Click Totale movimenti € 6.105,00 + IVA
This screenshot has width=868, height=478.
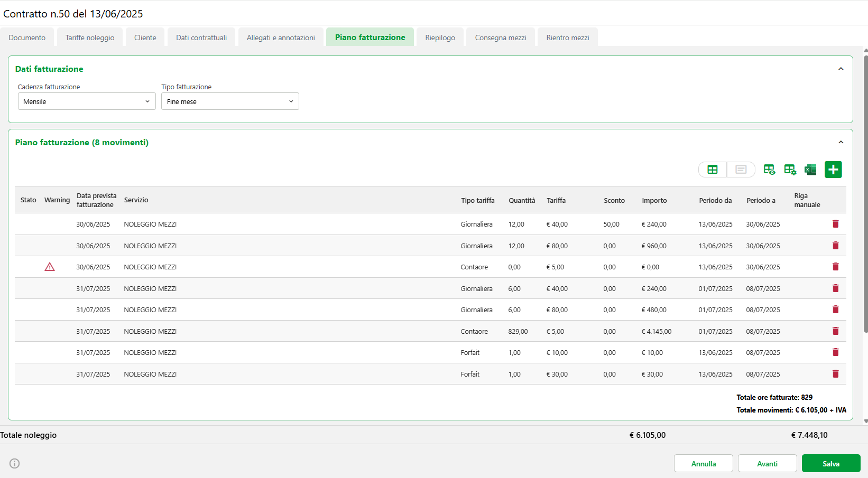point(791,410)
